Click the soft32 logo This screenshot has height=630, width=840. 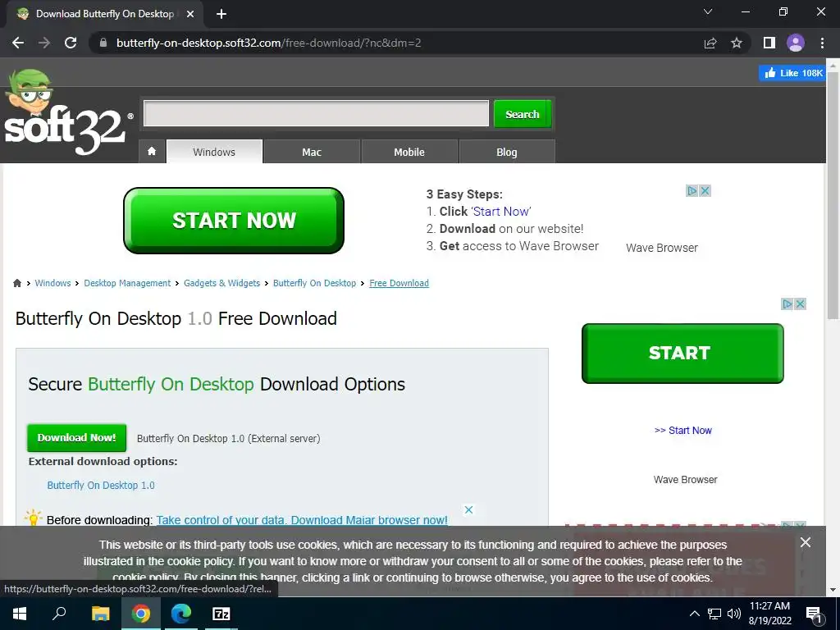point(67,113)
